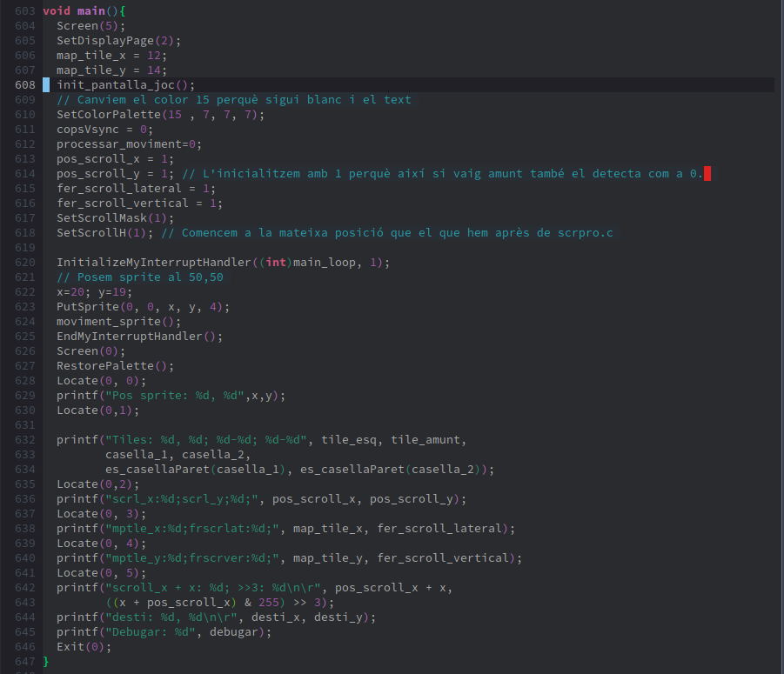The height and width of the screenshot is (674, 784).
Task: Click SetScrollMask(1); line
Action: pos(115,218)
